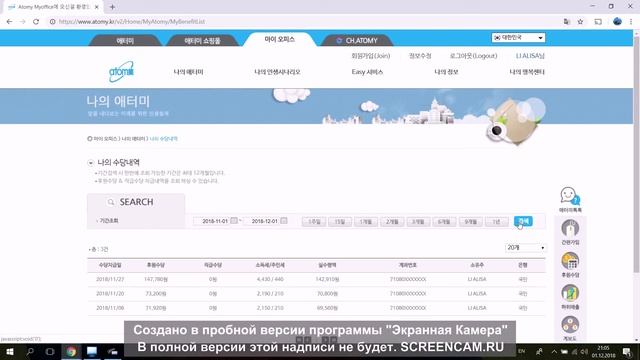Open the 나의 인생시나리오 menu

(x=277, y=72)
